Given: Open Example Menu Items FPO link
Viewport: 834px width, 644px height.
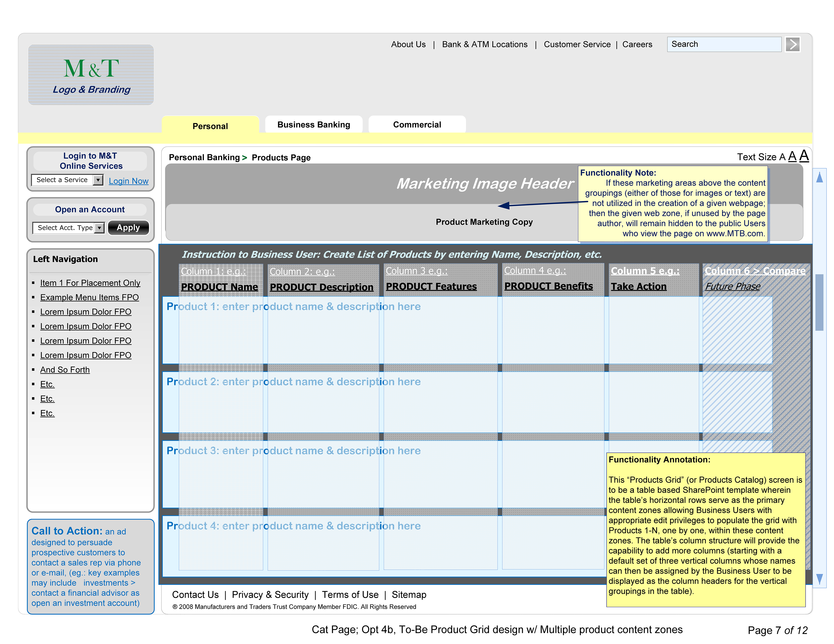Looking at the screenshot, I should tap(89, 297).
